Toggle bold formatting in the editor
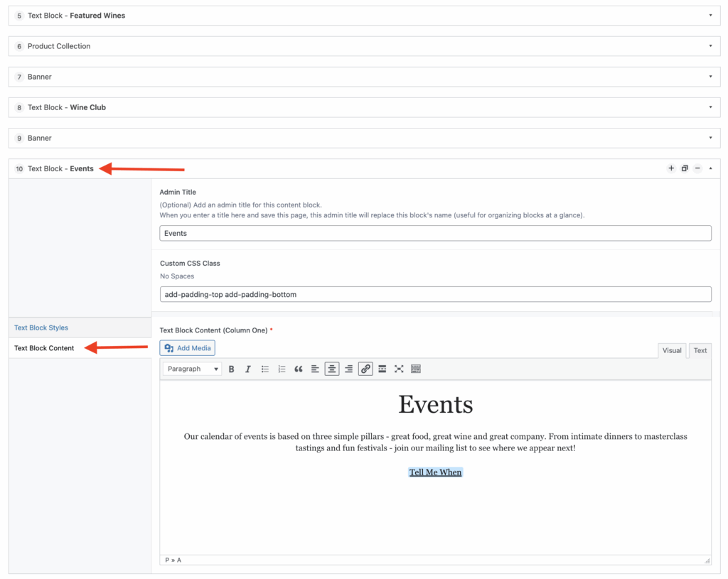 click(x=231, y=368)
